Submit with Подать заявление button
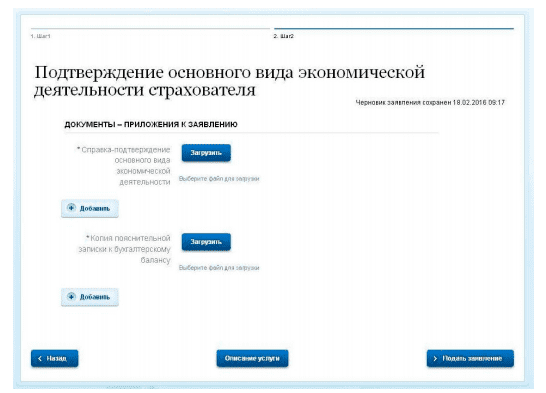 point(470,359)
